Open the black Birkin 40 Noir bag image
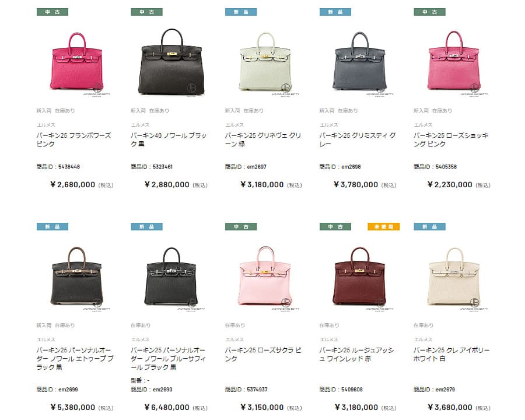The image size is (525, 420). coord(171,61)
